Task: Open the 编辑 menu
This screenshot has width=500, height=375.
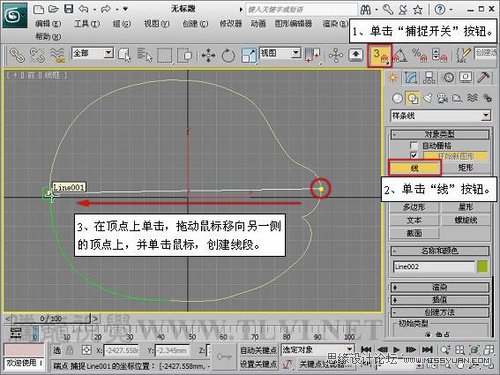Action: [x=48, y=24]
